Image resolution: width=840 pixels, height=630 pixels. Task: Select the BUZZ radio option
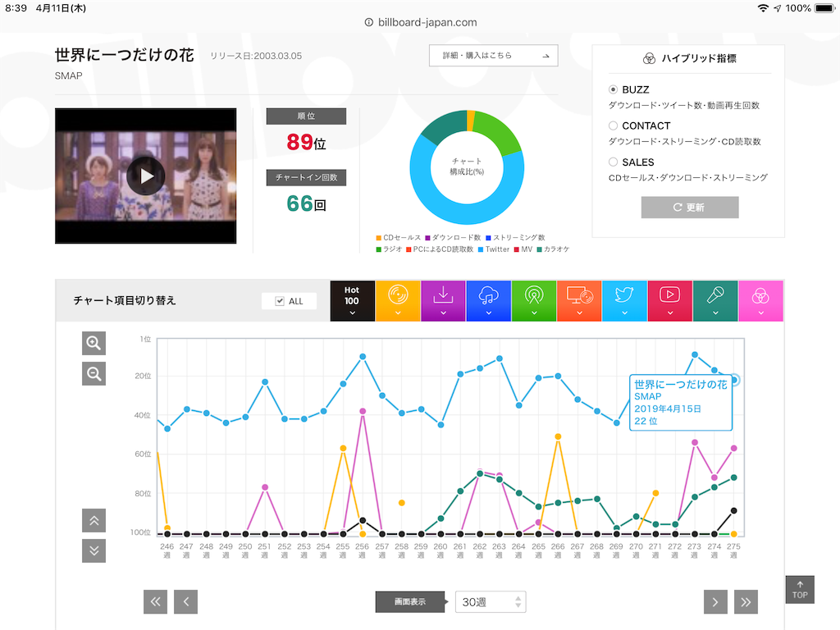[x=613, y=89]
